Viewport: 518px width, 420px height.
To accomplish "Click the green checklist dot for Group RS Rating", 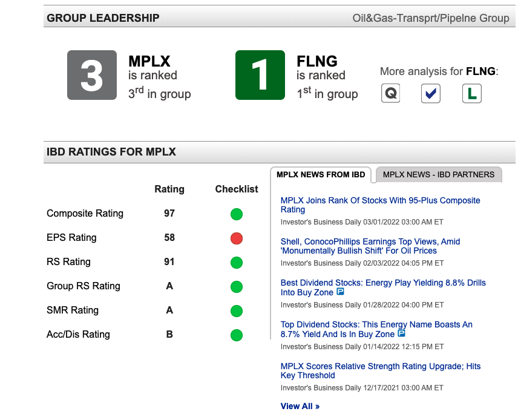I will pyautogui.click(x=237, y=286).
